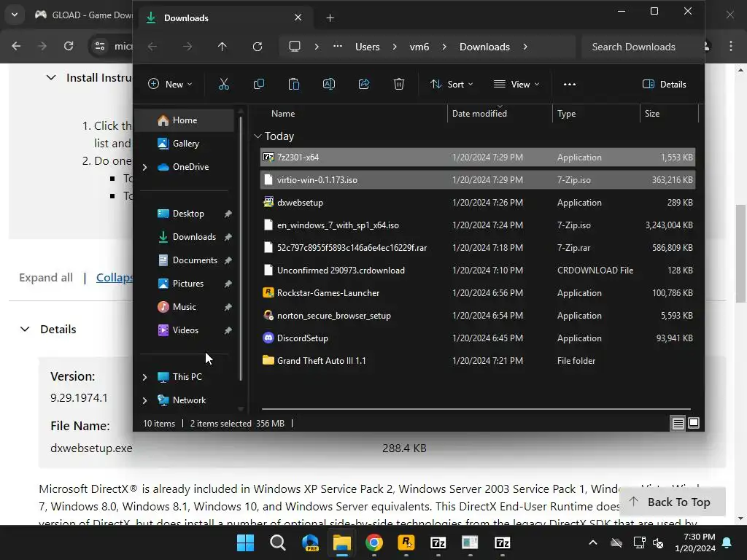The height and width of the screenshot is (560, 747).
Task: Click the browser page vertical scrollbar
Action: click(740, 254)
